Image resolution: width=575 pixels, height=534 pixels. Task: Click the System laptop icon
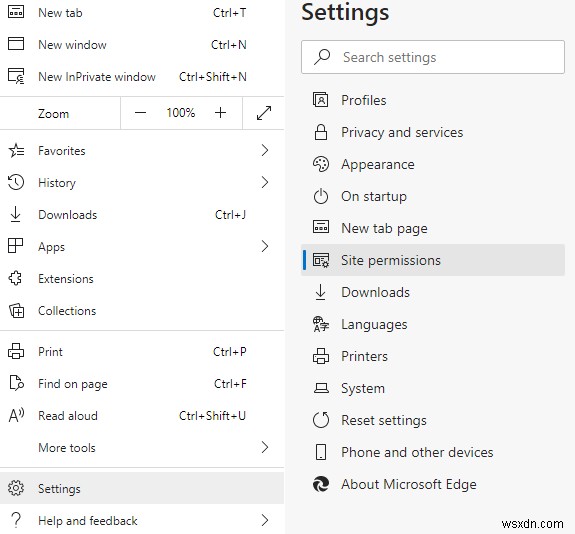321,388
